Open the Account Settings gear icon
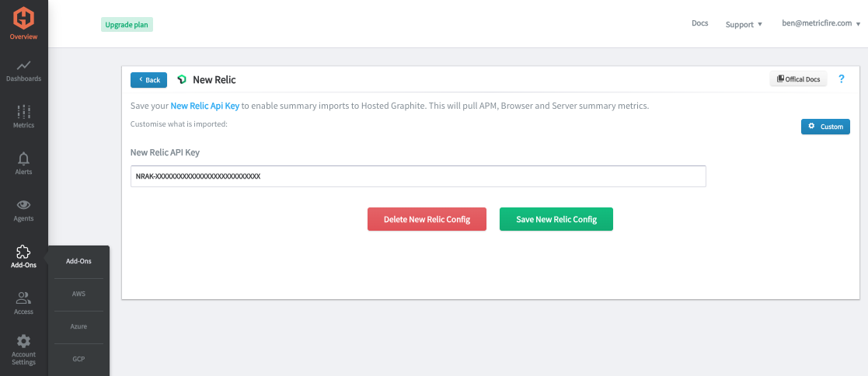The image size is (868, 376). pyautogui.click(x=24, y=340)
